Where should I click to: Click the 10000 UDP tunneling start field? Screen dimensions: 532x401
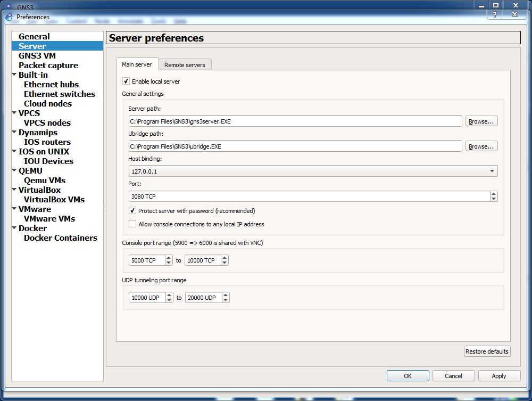click(147, 298)
